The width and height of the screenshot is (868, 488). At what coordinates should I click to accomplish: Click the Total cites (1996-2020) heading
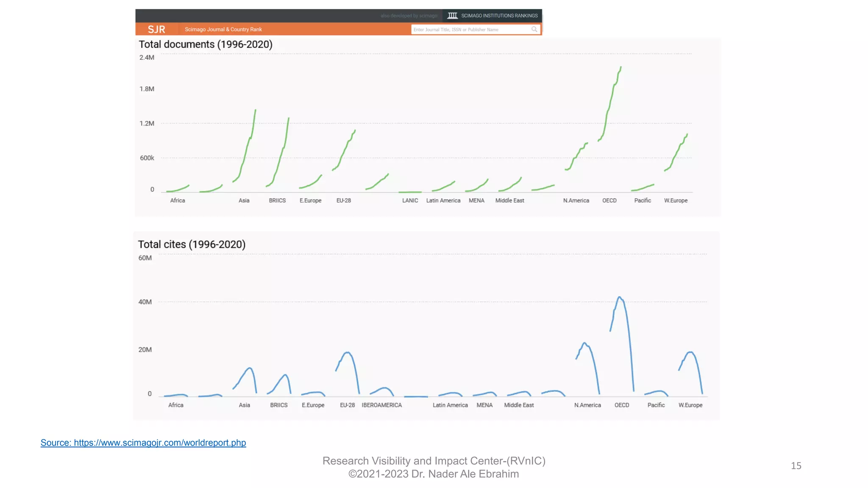(192, 244)
